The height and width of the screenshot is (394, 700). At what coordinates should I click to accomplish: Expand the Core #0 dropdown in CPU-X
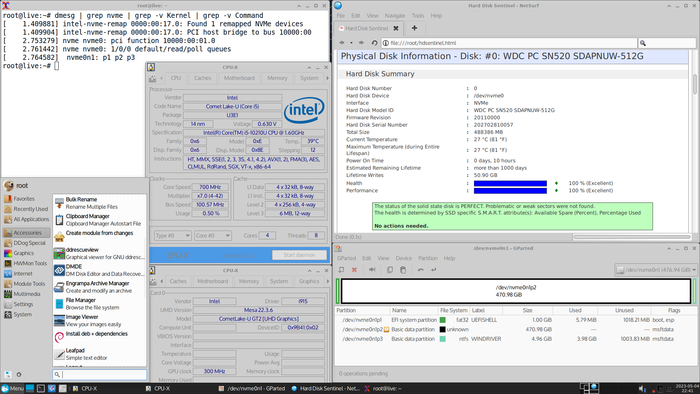pyautogui.click(x=212, y=236)
